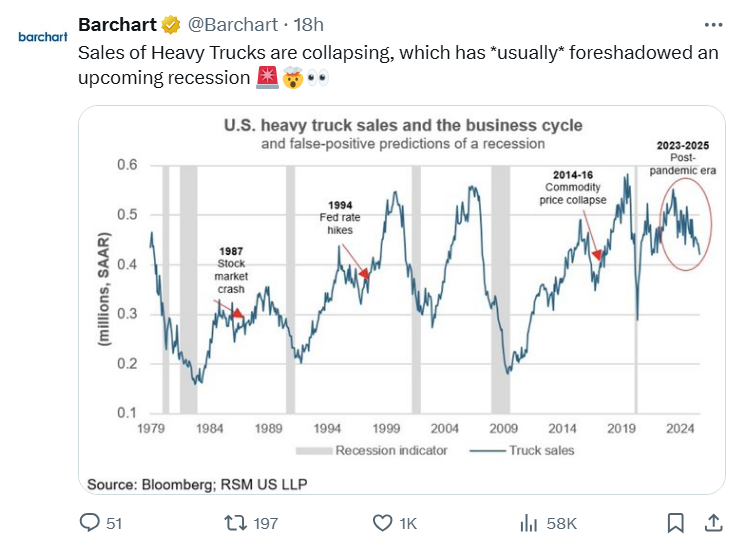Click the Truck sales legend label
The width and height of the screenshot is (745, 547).
[x=540, y=450]
